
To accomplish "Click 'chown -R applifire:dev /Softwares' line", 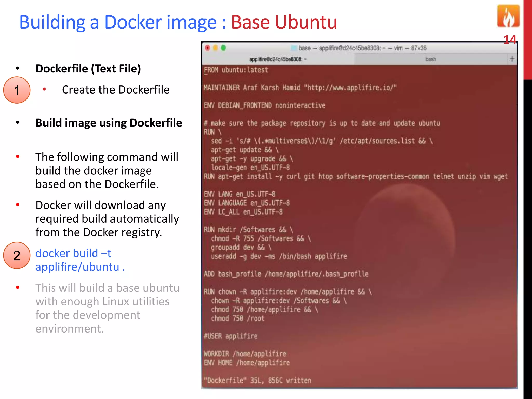I will point(279,301).
